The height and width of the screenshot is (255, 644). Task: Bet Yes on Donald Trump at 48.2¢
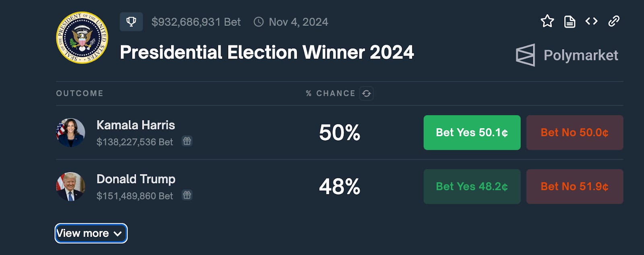click(472, 187)
